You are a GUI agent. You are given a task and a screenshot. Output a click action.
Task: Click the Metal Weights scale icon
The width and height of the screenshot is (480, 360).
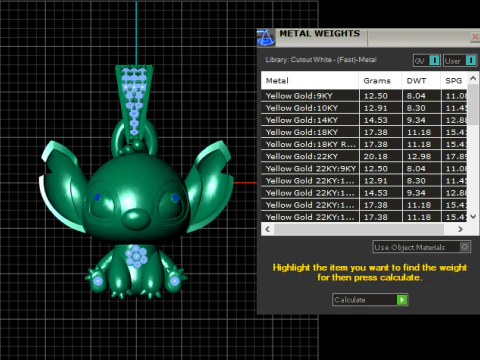pyautogui.click(x=266, y=37)
